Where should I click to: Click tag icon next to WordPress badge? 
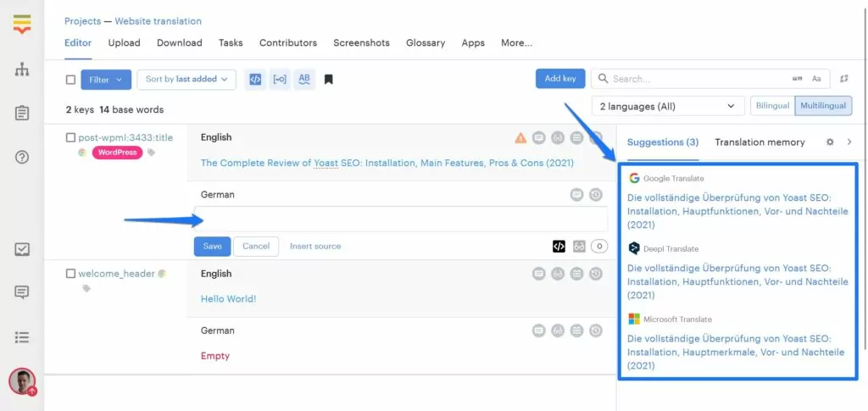(x=151, y=153)
